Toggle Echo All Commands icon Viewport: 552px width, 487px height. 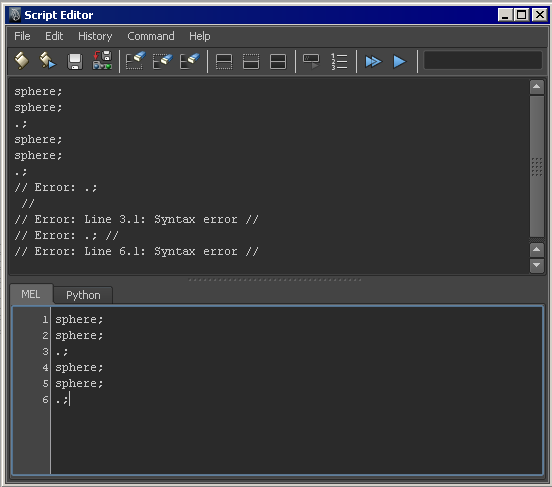[311, 62]
